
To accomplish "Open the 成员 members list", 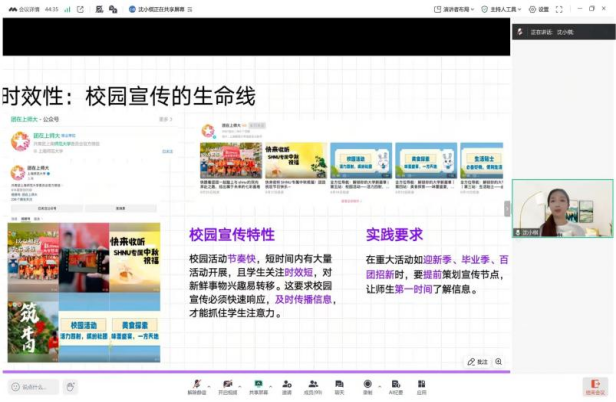I will 313,385.
